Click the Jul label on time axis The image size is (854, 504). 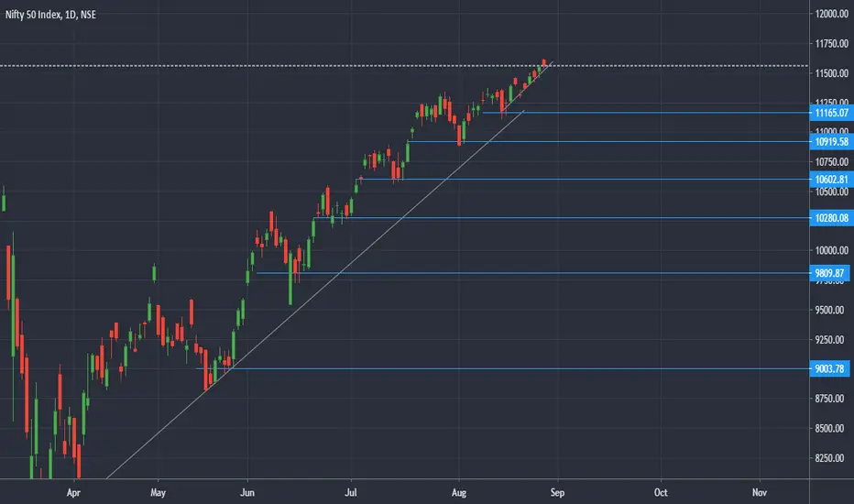click(x=351, y=493)
